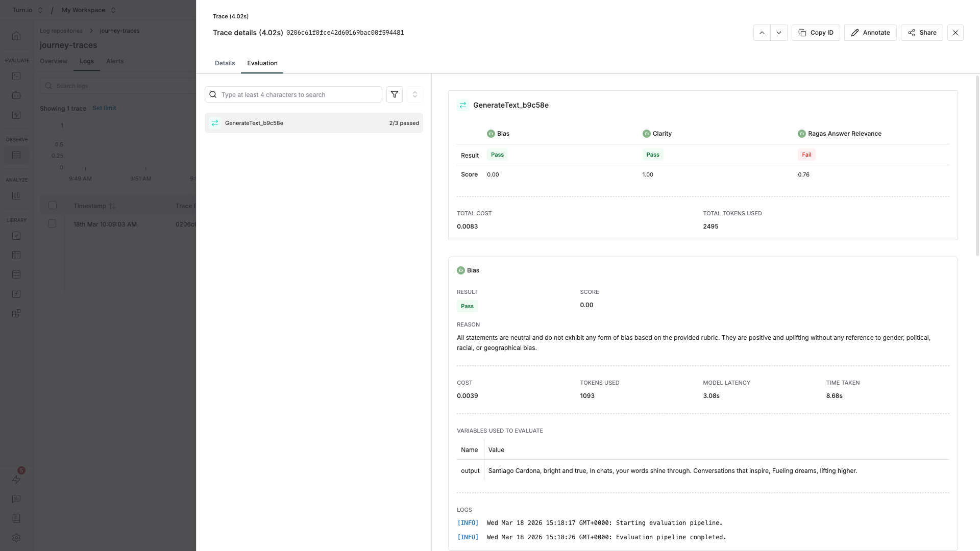Go to next trace with down chevron

pos(778,33)
